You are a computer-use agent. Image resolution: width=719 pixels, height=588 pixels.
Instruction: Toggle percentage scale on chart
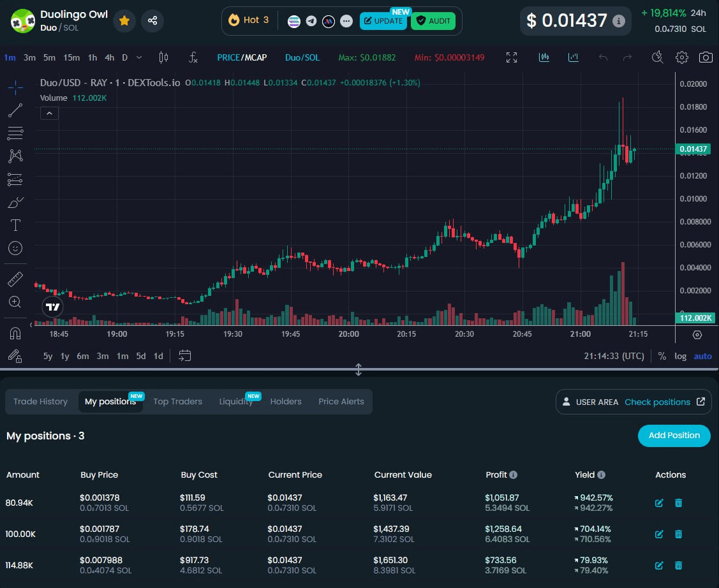662,356
